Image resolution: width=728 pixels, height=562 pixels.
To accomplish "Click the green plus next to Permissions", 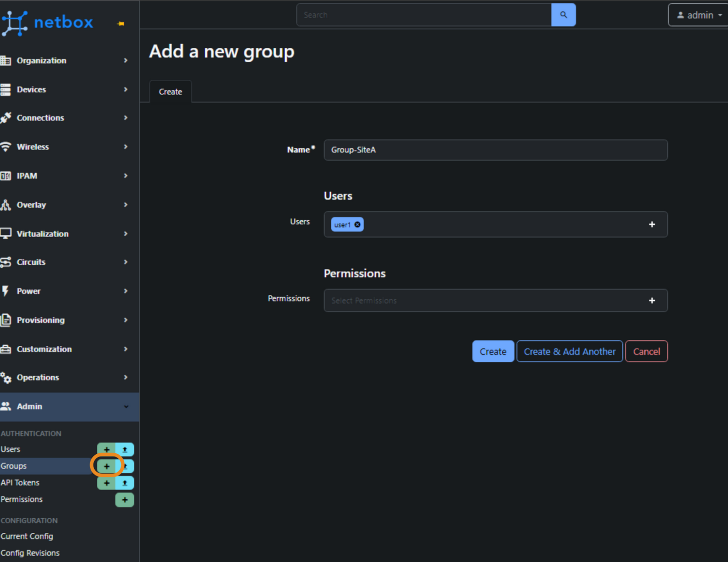I will point(124,500).
